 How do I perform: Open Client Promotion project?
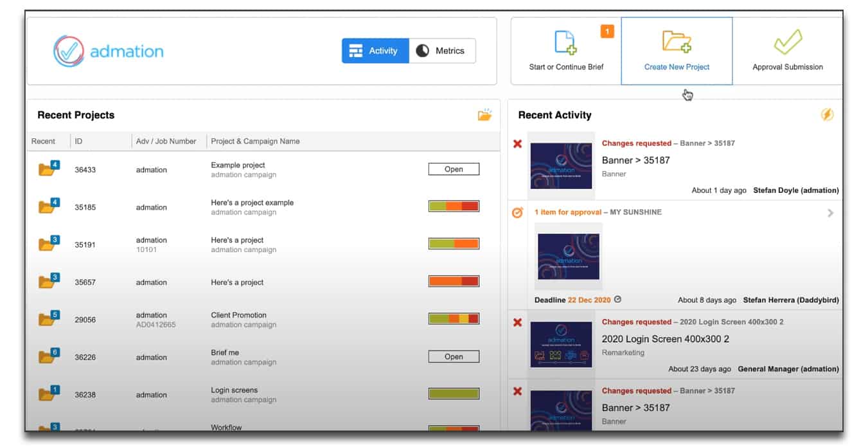tap(238, 315)
